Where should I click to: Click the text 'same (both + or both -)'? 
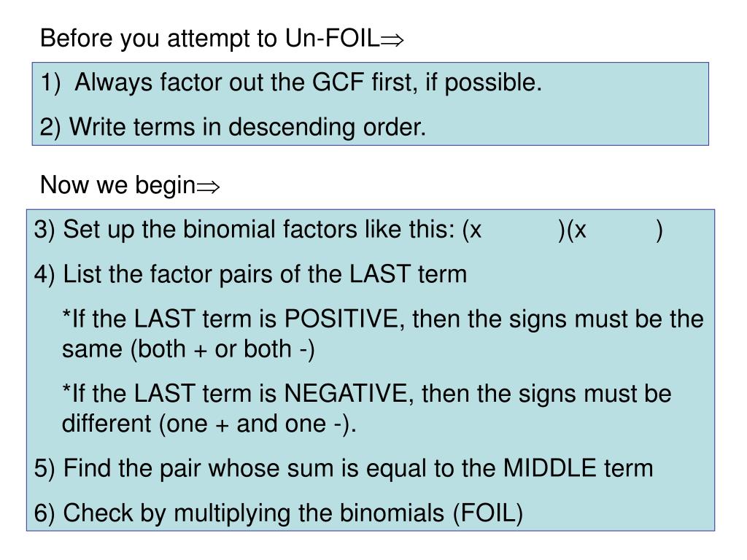pyautogui.click(x=188, y=349)
